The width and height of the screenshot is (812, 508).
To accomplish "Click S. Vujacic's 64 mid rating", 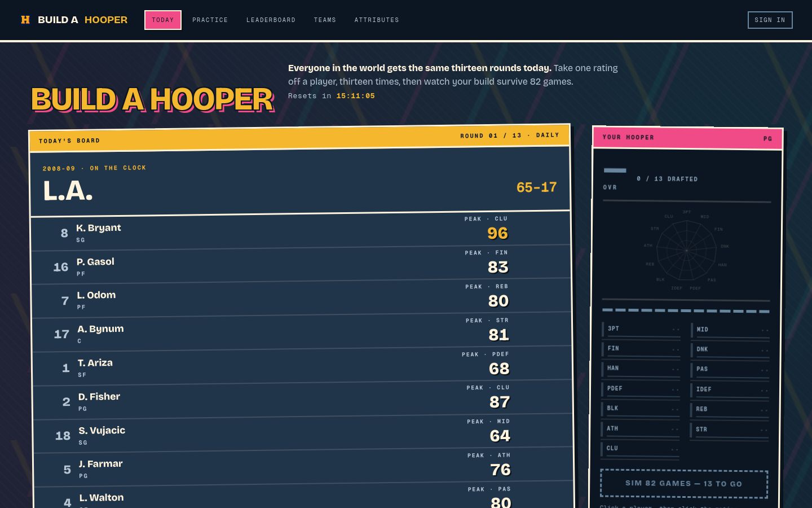I will (x=500, y=436).
